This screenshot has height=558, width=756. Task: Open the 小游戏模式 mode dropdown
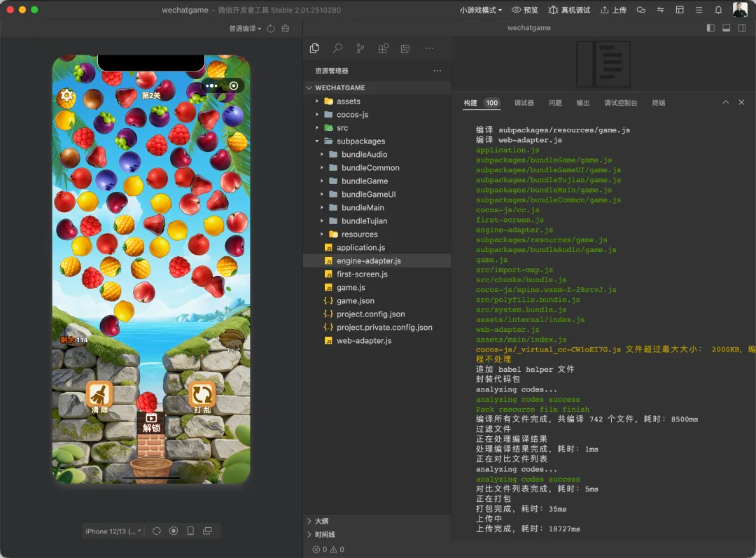(x=481, y=10)
